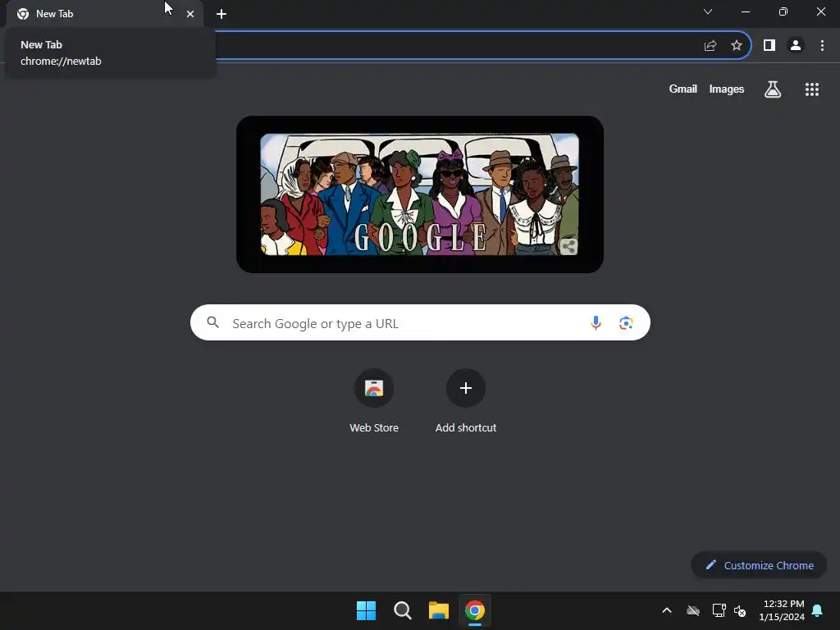The height and width of the screenshot is (630, 840).
Task: Click the Google Doodle image
Action: pos(419,194)
